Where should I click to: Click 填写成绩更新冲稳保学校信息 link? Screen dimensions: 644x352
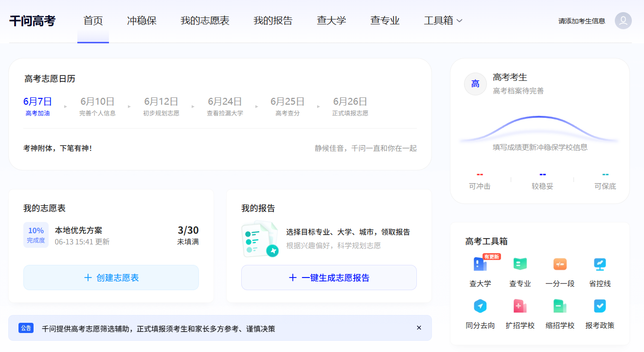[540, 147]
